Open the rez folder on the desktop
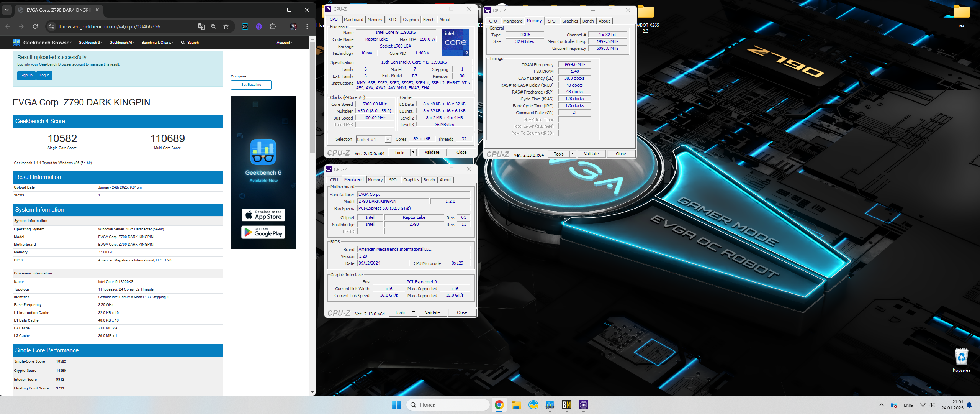The height and width of the screenshot is (414, 980). (x=961, y=16)
